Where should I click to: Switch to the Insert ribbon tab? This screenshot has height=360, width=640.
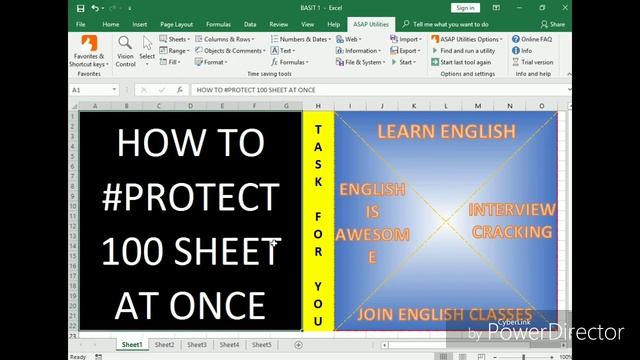140,24
